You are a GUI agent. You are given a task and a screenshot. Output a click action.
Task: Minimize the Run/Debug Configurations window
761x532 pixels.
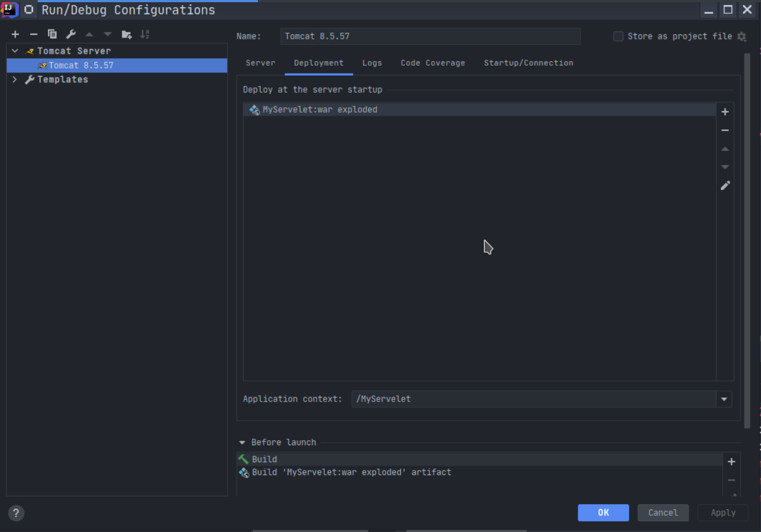[x=709, y=10]
